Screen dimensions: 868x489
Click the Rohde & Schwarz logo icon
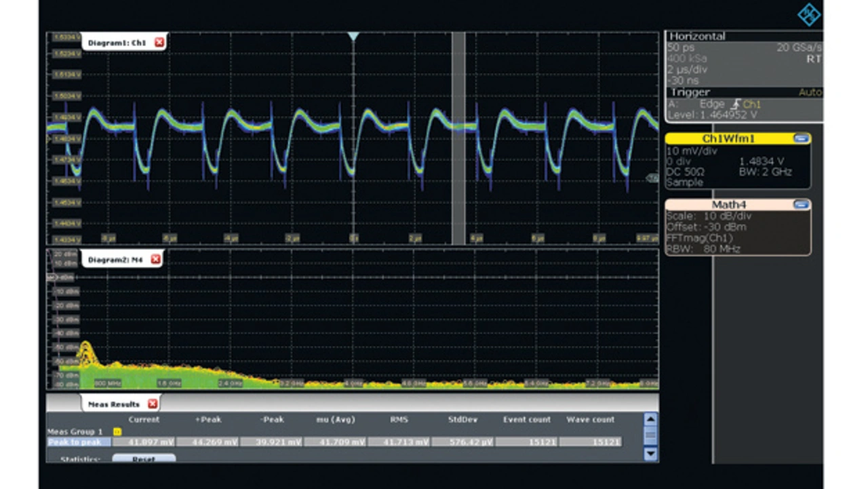(808, 14)
